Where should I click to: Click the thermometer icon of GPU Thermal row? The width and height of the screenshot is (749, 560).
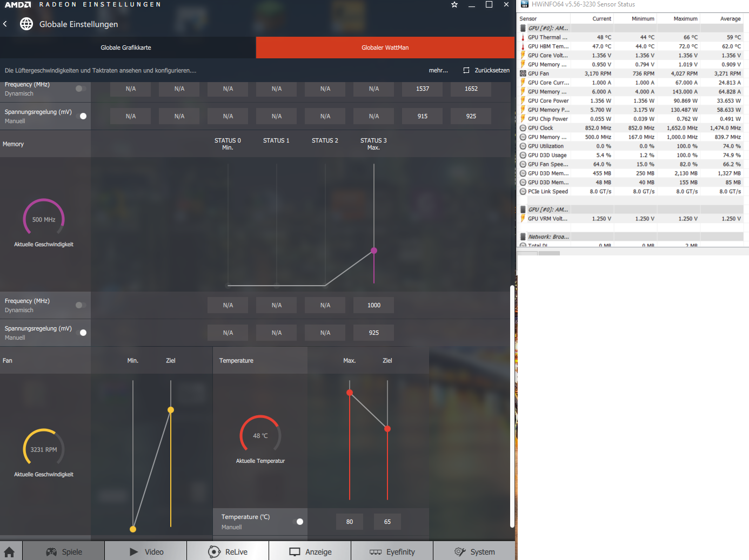(523, 37)
